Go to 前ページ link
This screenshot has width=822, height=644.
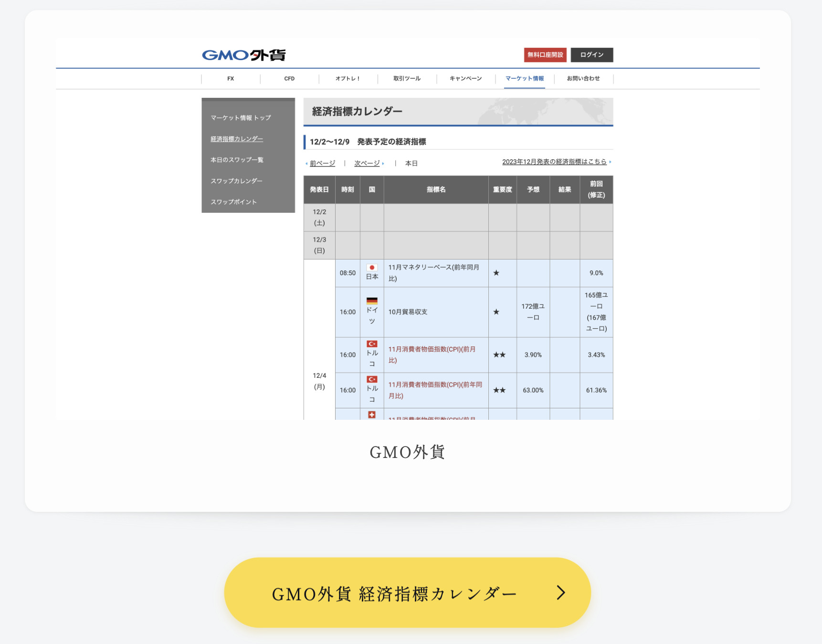322,163
